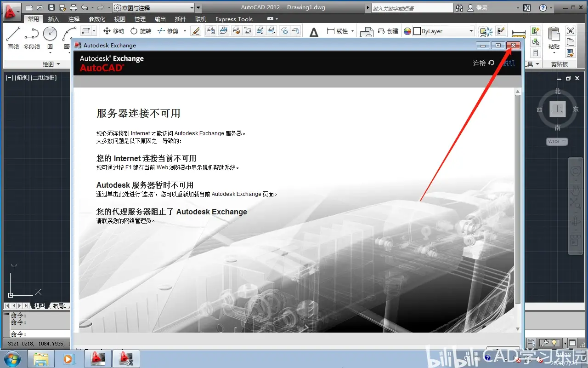The width and height of the screenshot is (588, 368).
Task: Click the Redo arrow icon
Action: [x=101, y=8]
